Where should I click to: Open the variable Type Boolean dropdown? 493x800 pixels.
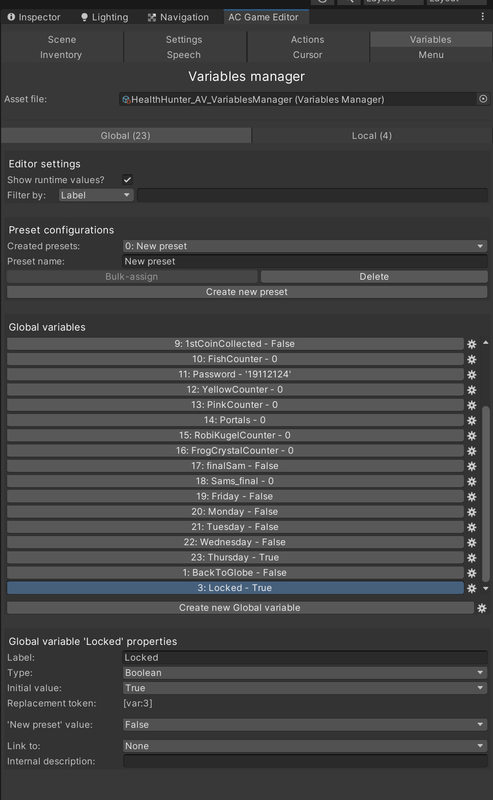pyautogui.click(x=305, y=672)
